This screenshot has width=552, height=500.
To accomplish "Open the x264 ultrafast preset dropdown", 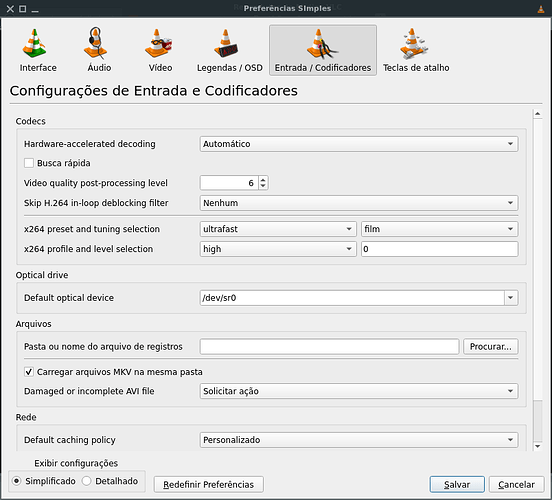I will coord(278,229).
